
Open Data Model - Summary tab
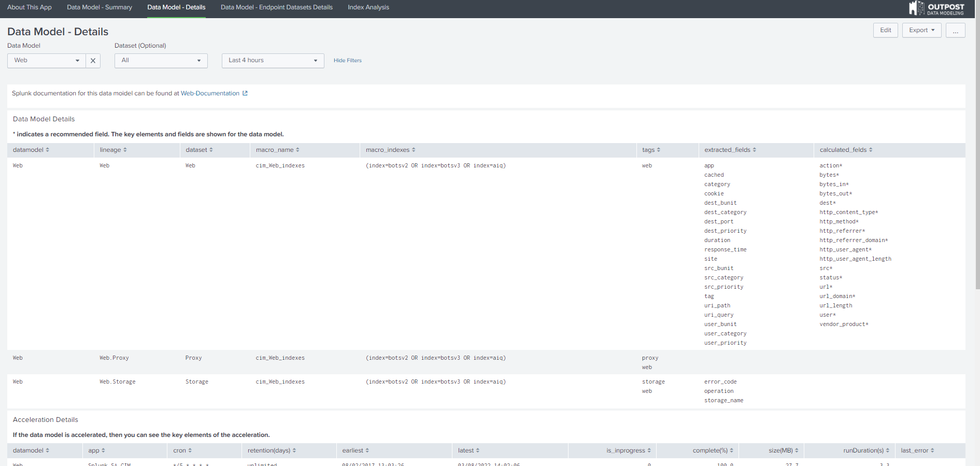tap(100, 7)
